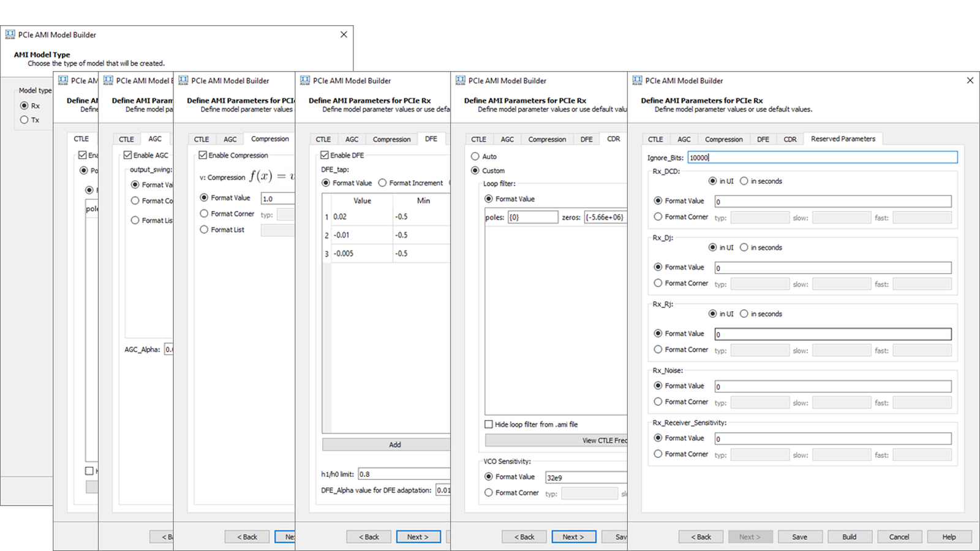Switch to the Reserved Parameters tab

843,139
